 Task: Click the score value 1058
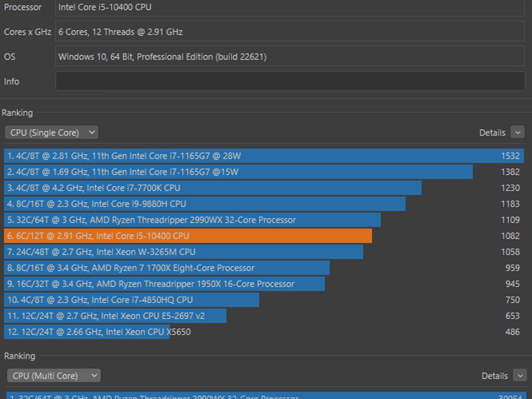tap(510, 252)
